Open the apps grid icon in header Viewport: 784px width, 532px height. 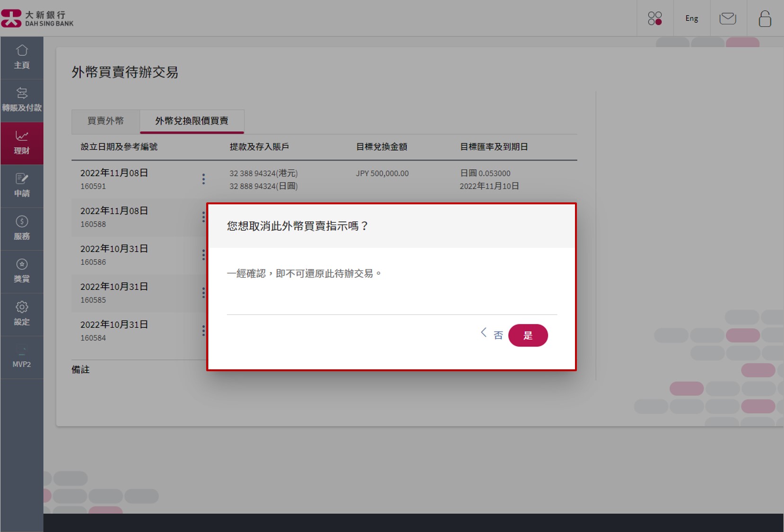[x=654, y=18]
